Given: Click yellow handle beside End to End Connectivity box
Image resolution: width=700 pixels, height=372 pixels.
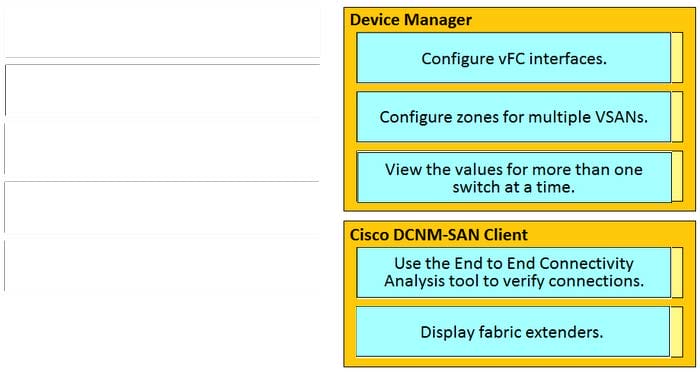Looking at the screenshot, I should click(x=677, y=272).
